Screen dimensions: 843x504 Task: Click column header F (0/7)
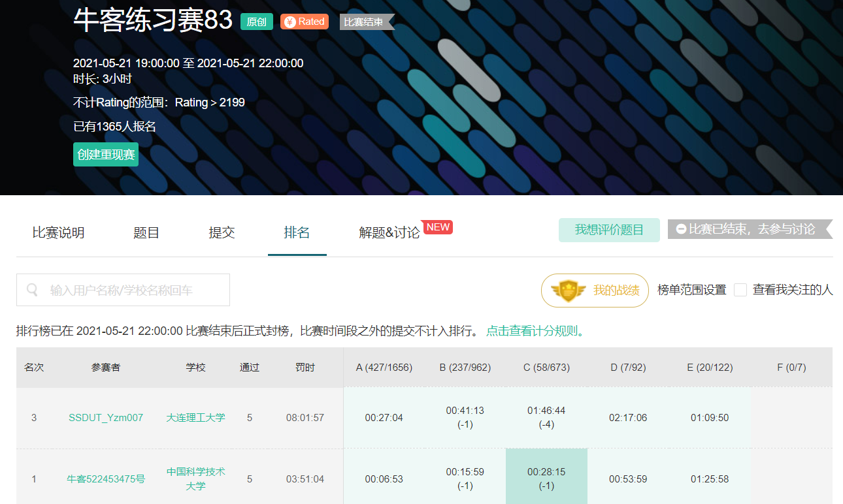pos(791,368)
